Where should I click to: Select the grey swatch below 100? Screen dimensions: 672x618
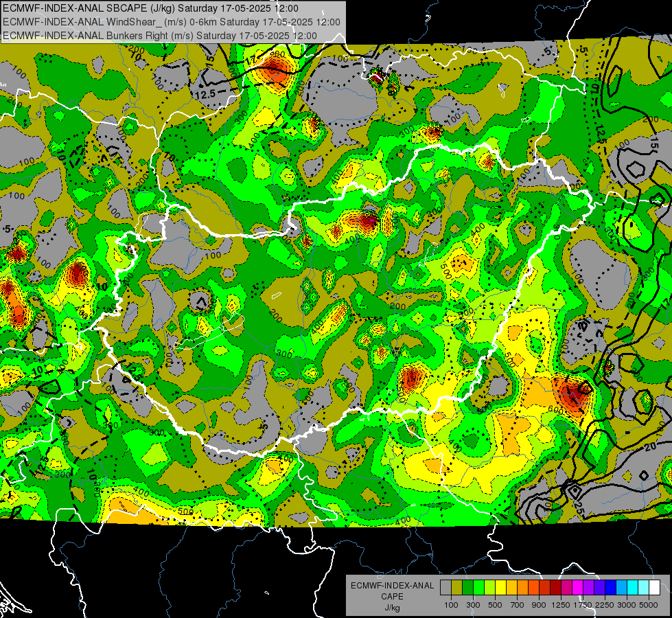pyautogui.click(x=445, y=588)
